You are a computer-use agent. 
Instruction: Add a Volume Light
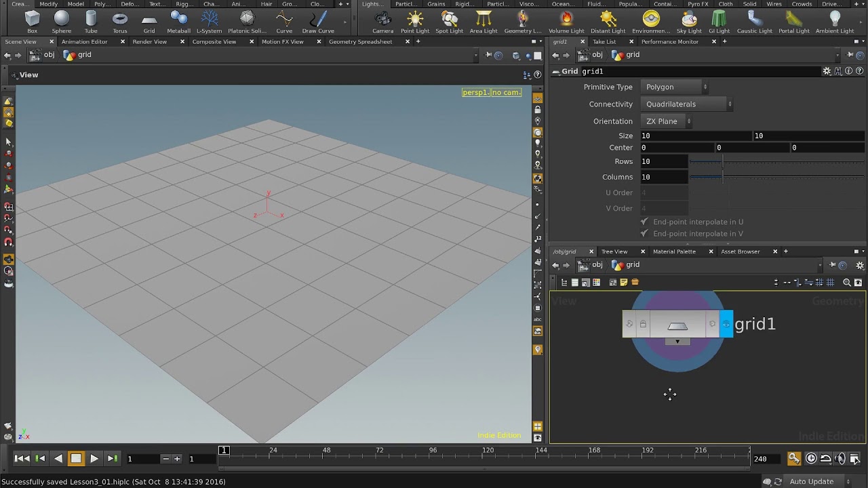[x=566, y=22]
